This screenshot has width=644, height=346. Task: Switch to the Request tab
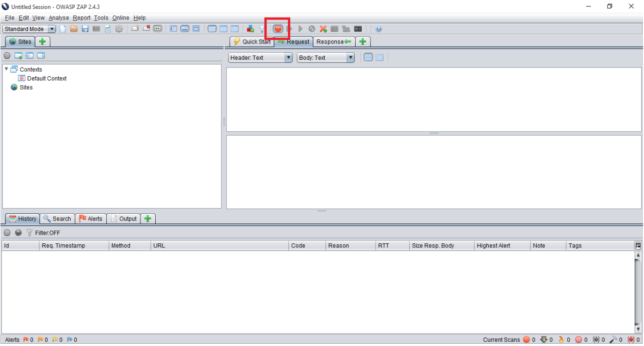pyautogui.click(x=294, y=42)
